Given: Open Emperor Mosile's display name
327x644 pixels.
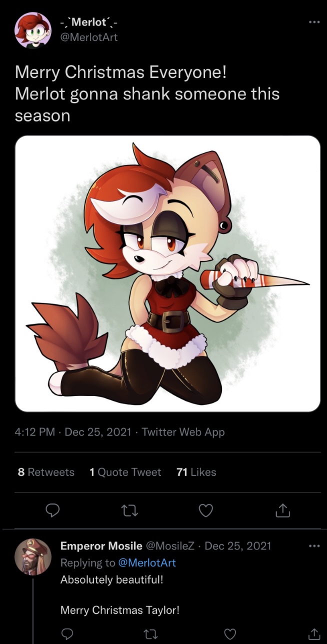Looking at the screenshot, I should 101,546.
